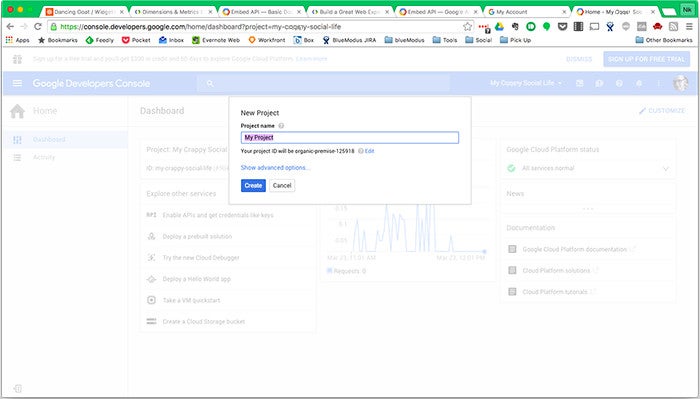Viewport: 700px width, 399px height.
Task: Open Workfront bookmark
Action: (267, 40)
